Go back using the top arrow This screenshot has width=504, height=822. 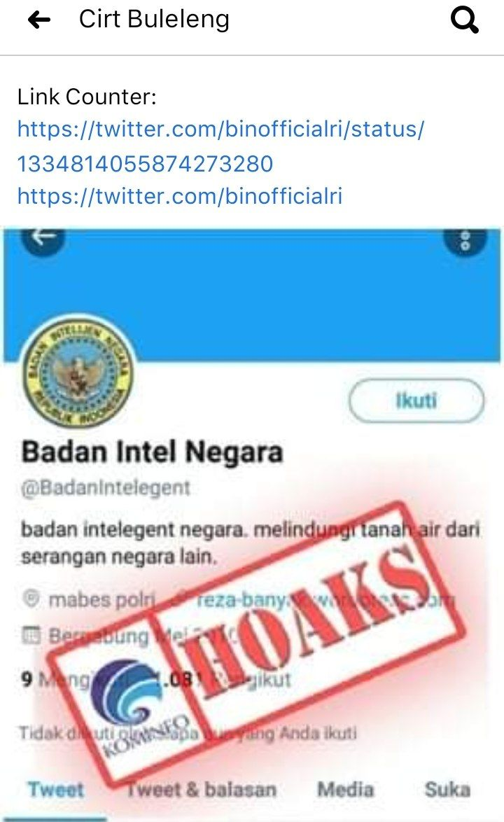(39, 20)
